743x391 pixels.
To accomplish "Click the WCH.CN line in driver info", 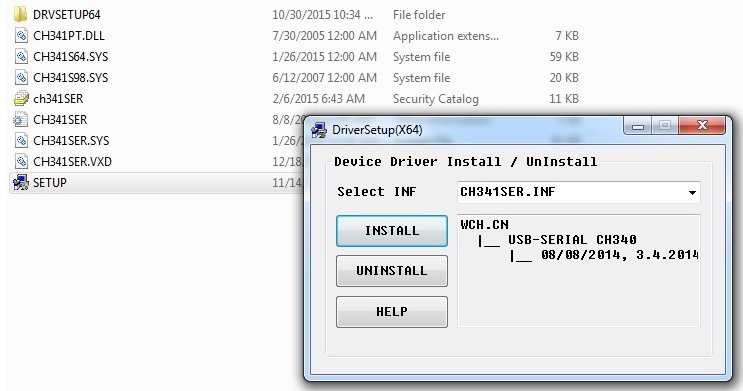I will 484,224.
